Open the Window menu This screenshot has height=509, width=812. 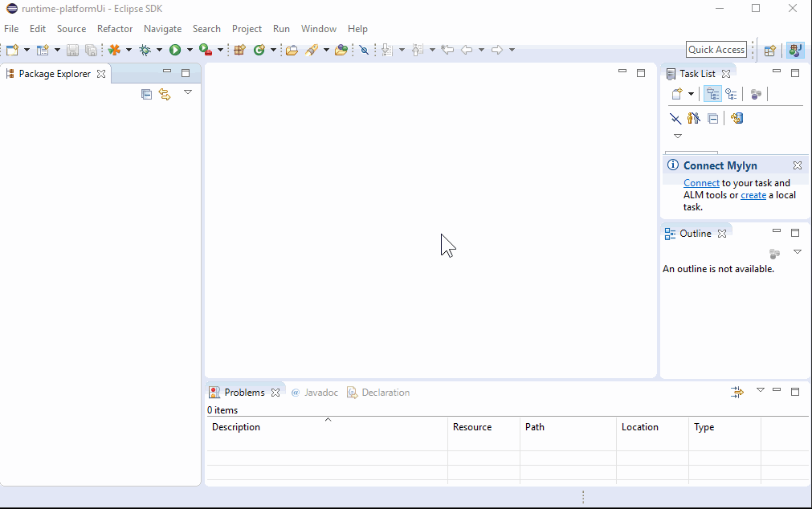(319, 29)
